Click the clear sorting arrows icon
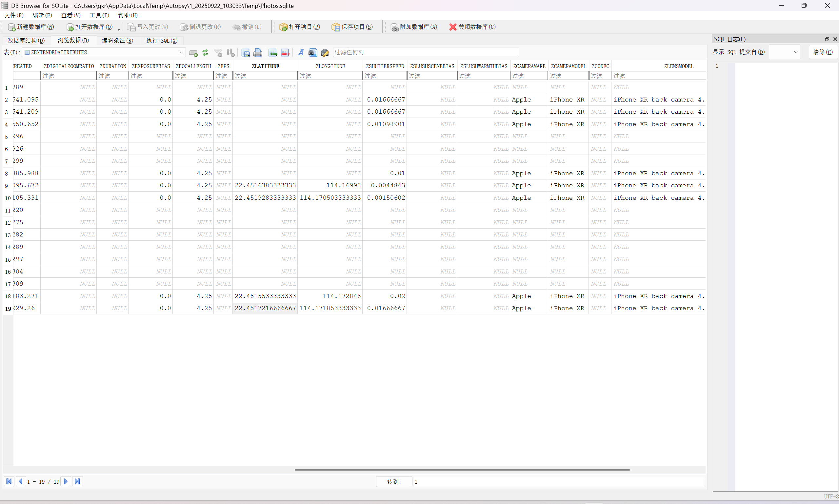 (230, 53)
